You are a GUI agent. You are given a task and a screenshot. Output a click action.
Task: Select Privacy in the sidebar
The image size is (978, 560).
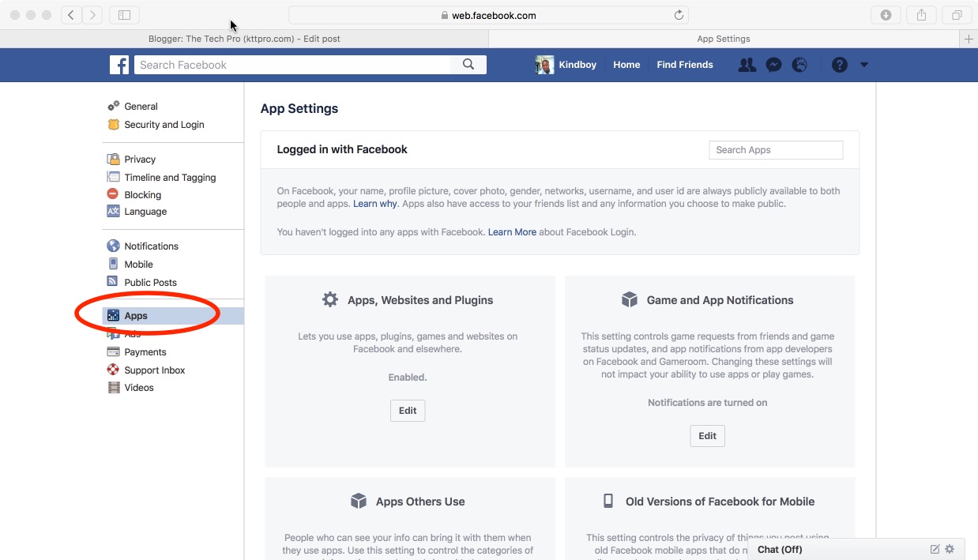tap(140, 159)
